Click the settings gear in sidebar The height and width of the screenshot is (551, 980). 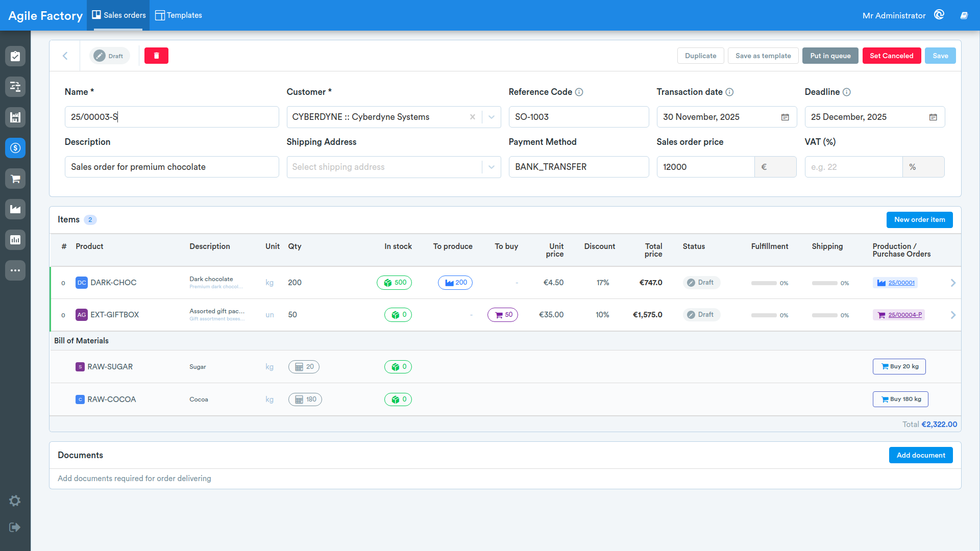15,500
